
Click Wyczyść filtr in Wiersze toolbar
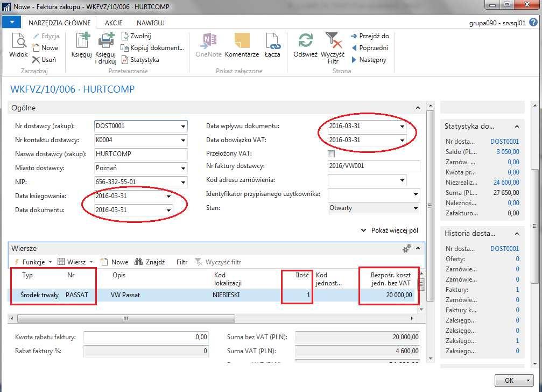point(219,262)
